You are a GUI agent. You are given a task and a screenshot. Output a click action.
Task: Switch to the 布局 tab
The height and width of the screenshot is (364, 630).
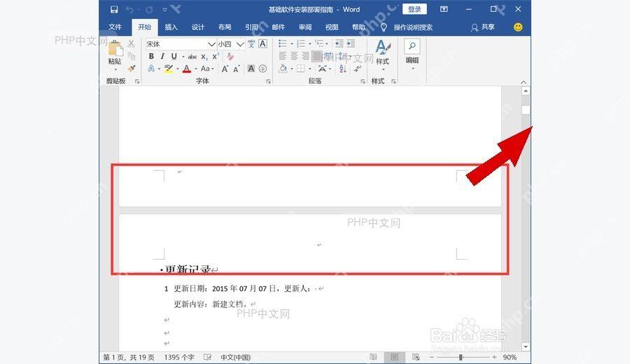[225, 27]
